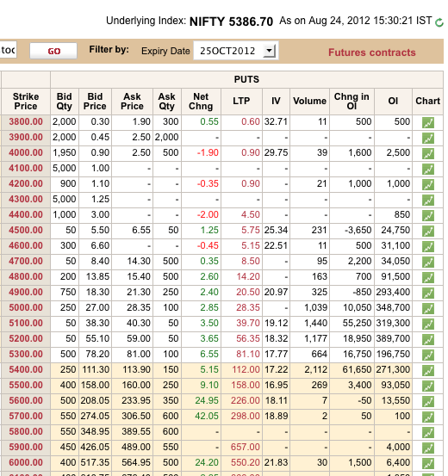448x476 pixels.
Task: Open chart icon for strike 5300.00
Action: [x=428, y=355]
